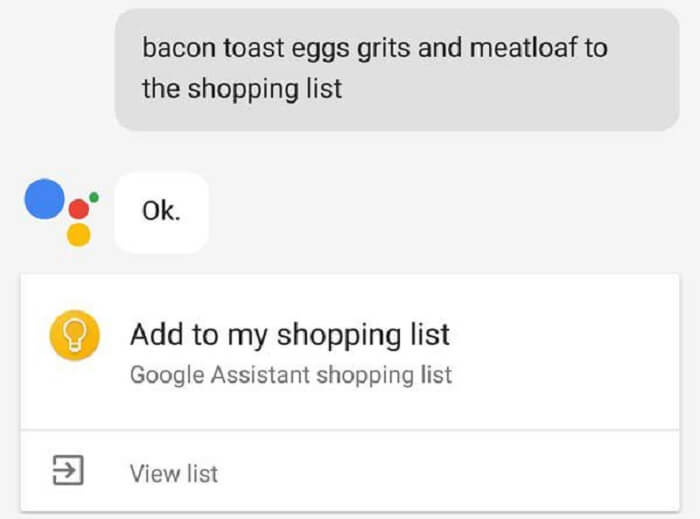
Task: Click the yellow dot in Assistant logo
Action: click(x=79, y=235)
